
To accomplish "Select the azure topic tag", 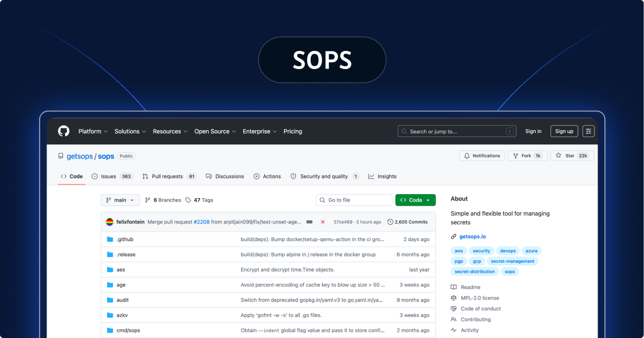I will click(531, 251).
